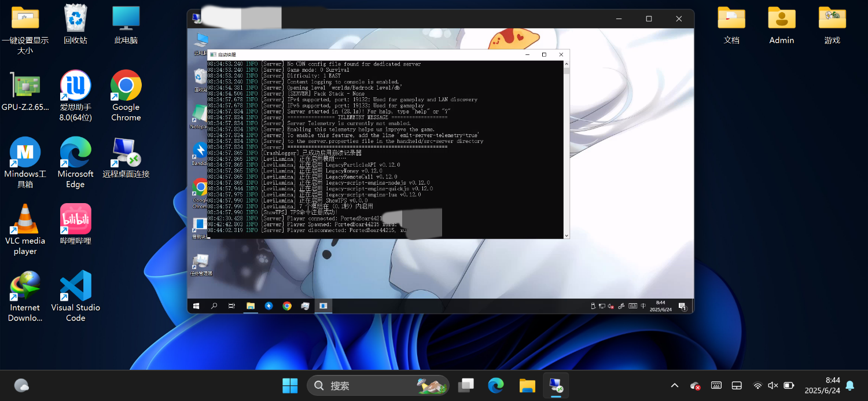Launch the Microsoft Edge desktop shortcut

pos(76,163)
